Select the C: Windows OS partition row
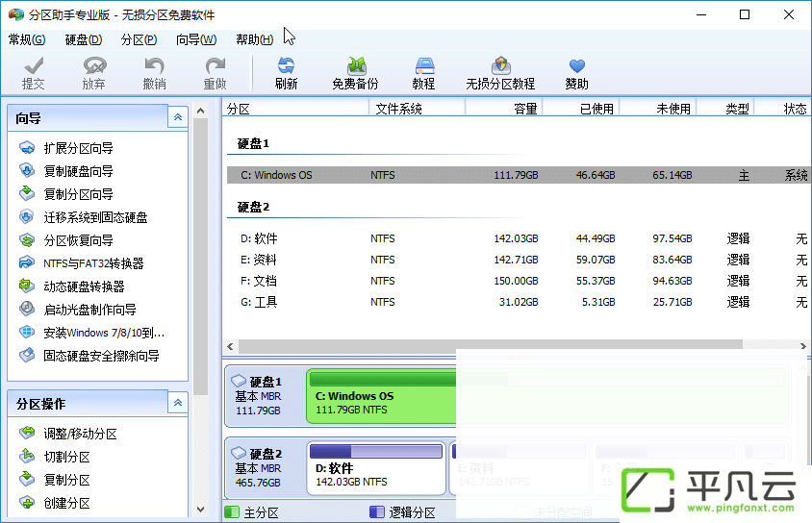The height and width of the screenshot is (523, 812). (518, 175)
